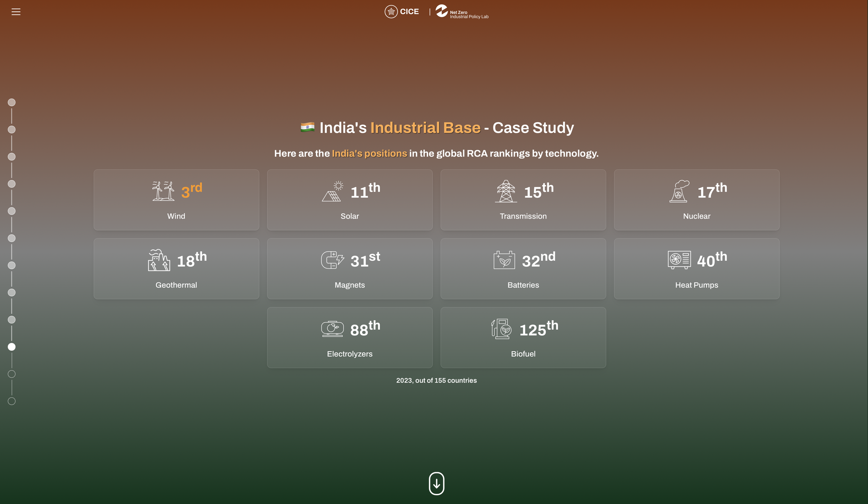Click the wind turbines icon
This screenshot has height=504, width=868.
coord(163,191)
